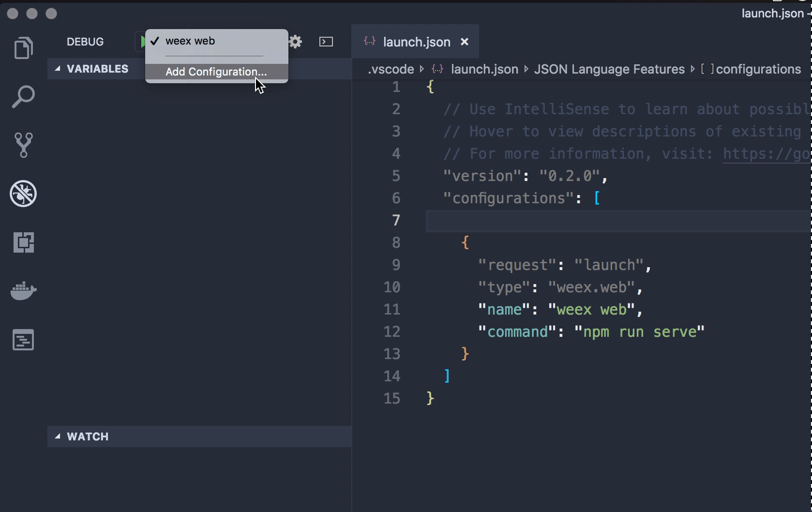The width and height of the screenshot is (812, 512).
Task: Click the "weex web" value on line 11
Action: tap(591, 310)
